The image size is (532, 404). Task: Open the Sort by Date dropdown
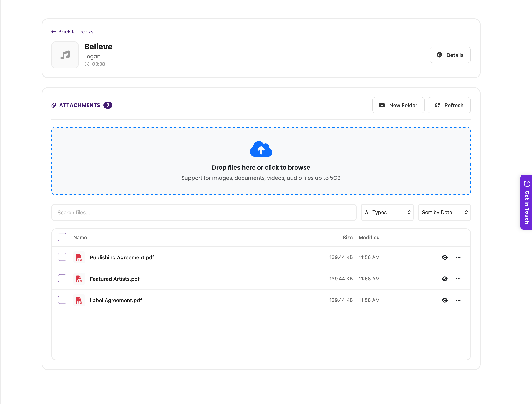(x=444, y=212)
